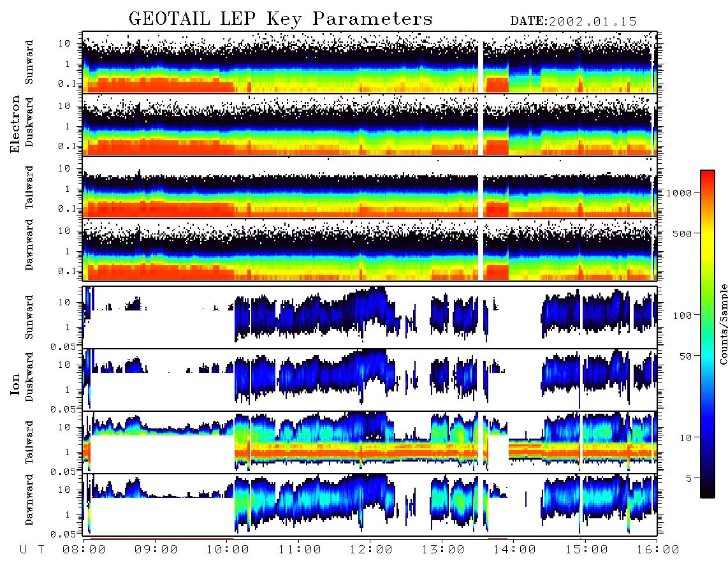Viewport: 728px width, 561px height.
Task: Click the 10:00 time tick label
Action: [x=228, y=550]
